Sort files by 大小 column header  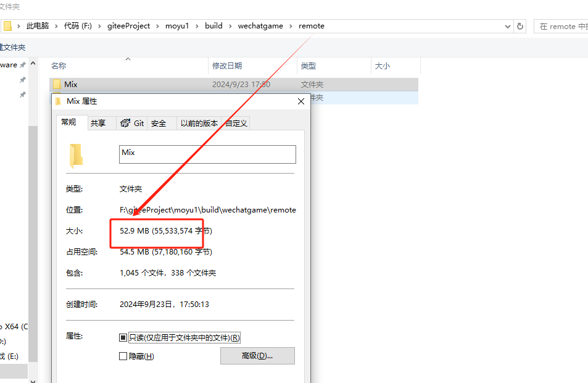coord(383,65)
